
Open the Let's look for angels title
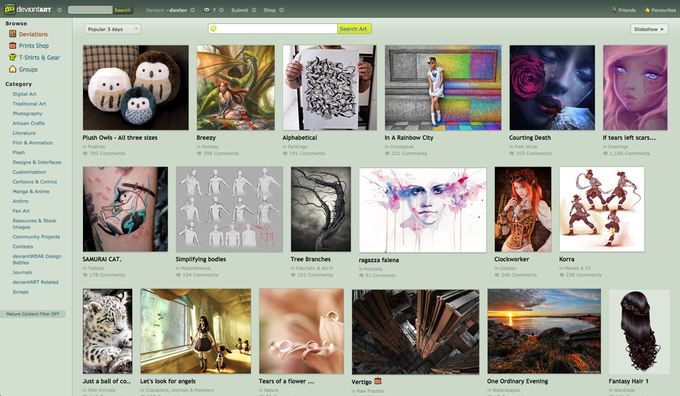(x=168, y=381)
